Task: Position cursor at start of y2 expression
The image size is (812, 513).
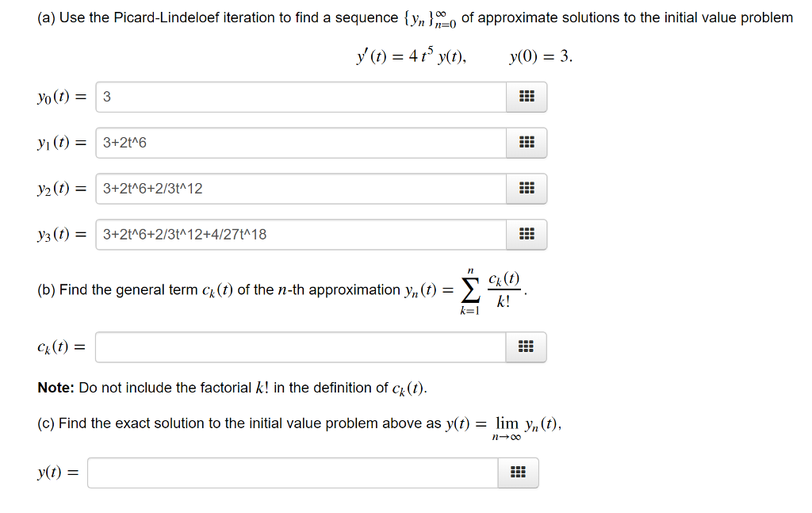Action: [x=102, y=189]
